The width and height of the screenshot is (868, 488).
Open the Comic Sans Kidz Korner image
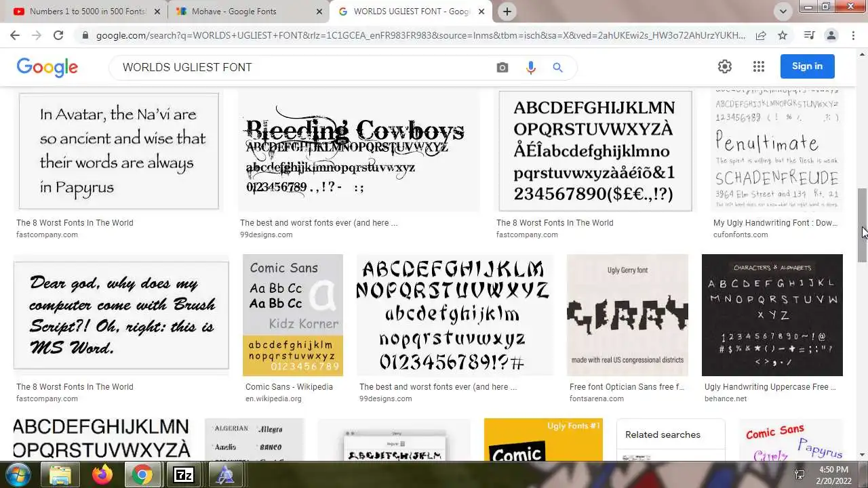[x=293, y=314]
